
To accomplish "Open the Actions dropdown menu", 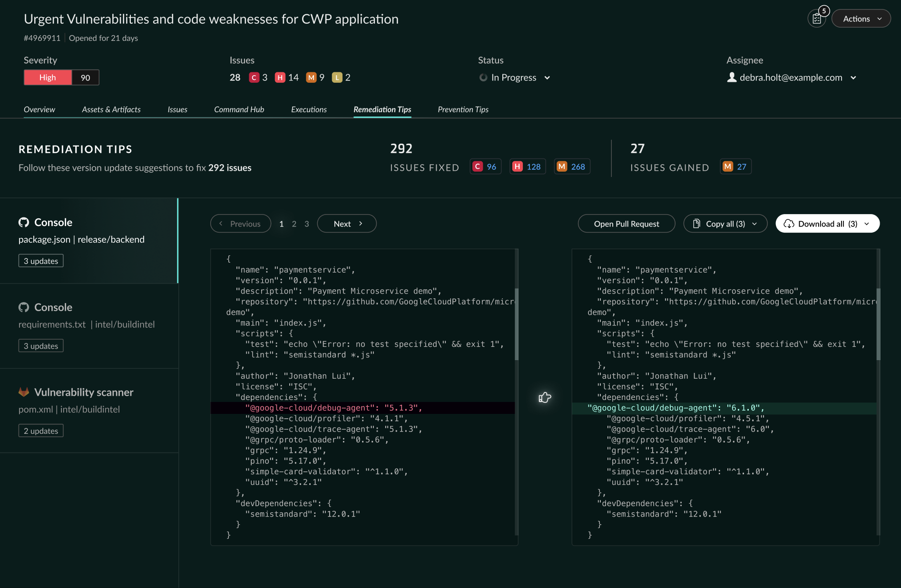I will coord(861,19).
